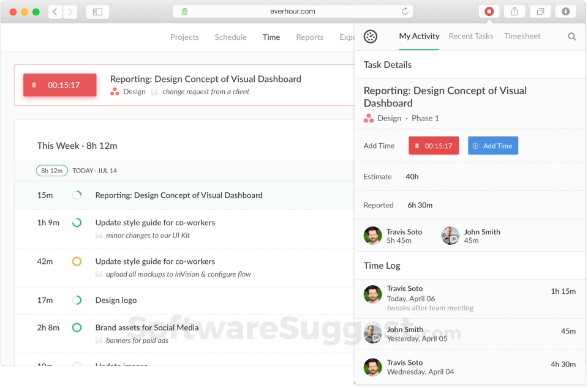
Task: Click John Smith's avatar beside 45m reported
Action: [x=450, y=236]
